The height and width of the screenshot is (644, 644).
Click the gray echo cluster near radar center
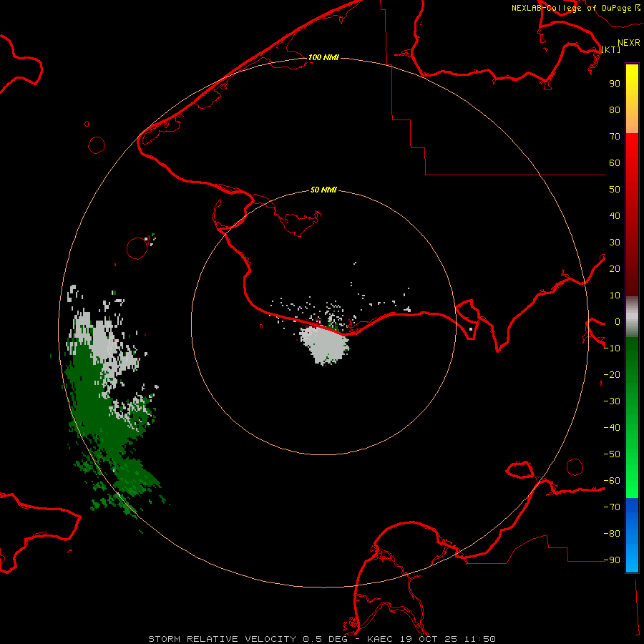[x=324, y=344]
